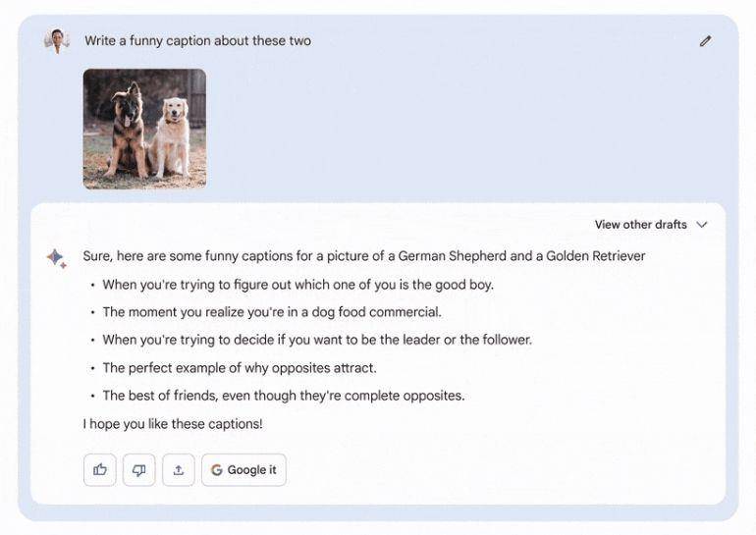The height and width of the screenshot is (535, 756).
Task: Give the response a thumbs up
Action: click(x=100, y=469)
